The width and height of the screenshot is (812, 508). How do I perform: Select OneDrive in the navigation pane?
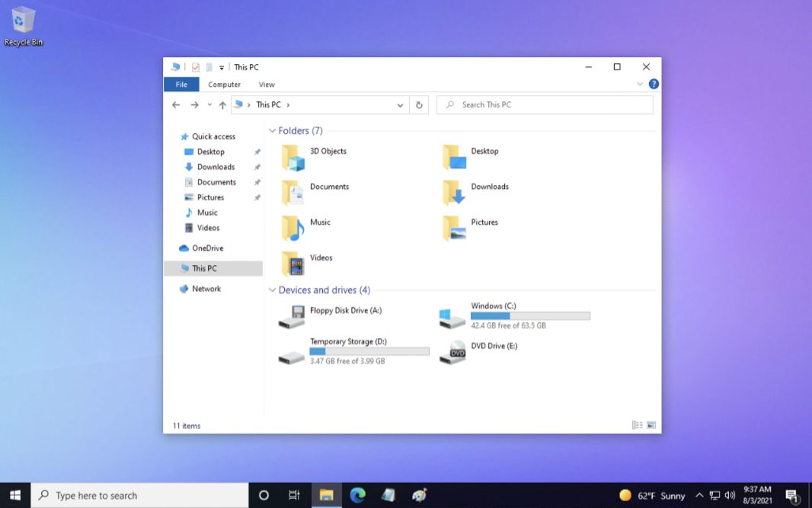click(207, 248)
